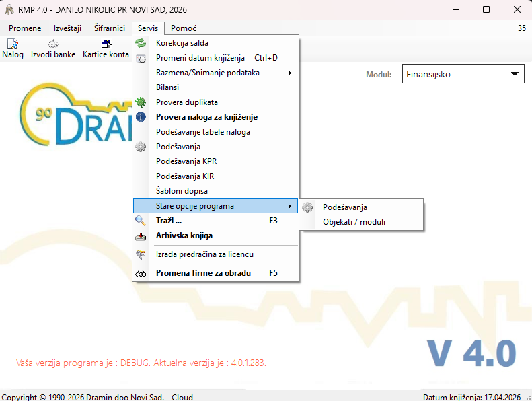Open the Pomoć menu
The width and height of the screenshot is (532, 401).
coord(184,28)
